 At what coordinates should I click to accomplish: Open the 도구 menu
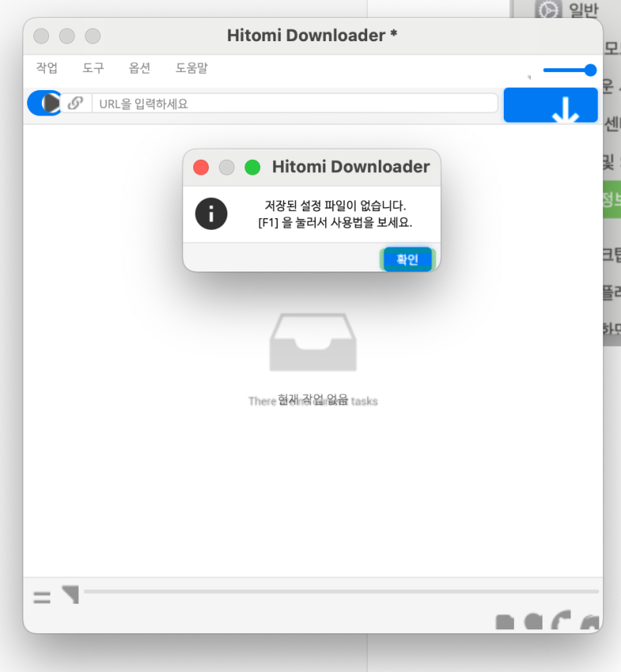[93, 68]
